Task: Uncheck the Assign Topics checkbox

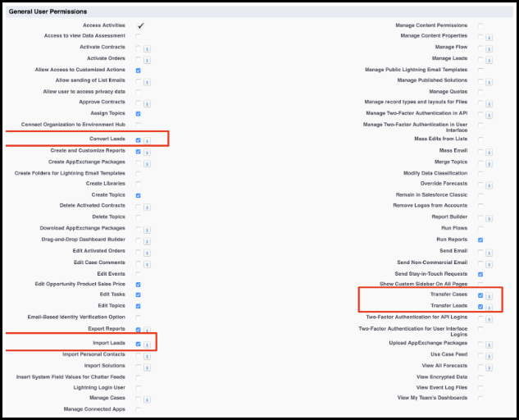Action: (x=139, y=113)
